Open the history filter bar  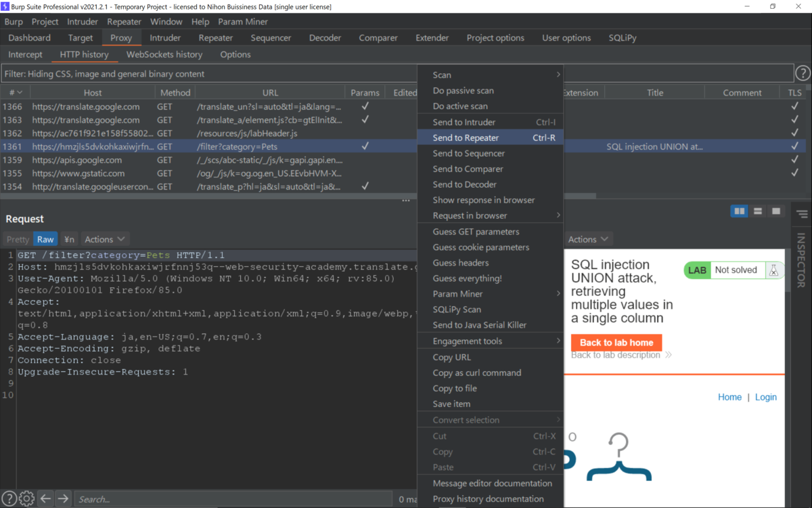pos(397,73)
